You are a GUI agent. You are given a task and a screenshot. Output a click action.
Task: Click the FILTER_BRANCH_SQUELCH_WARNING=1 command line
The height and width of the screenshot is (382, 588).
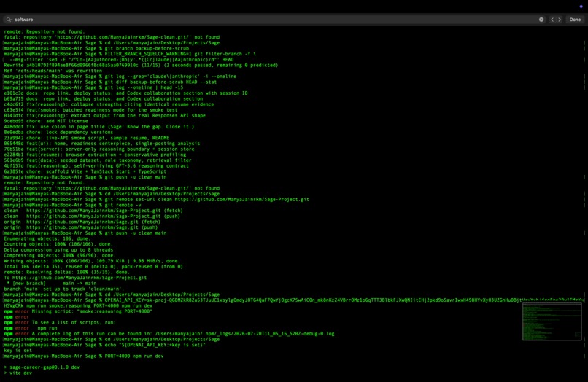130,54
